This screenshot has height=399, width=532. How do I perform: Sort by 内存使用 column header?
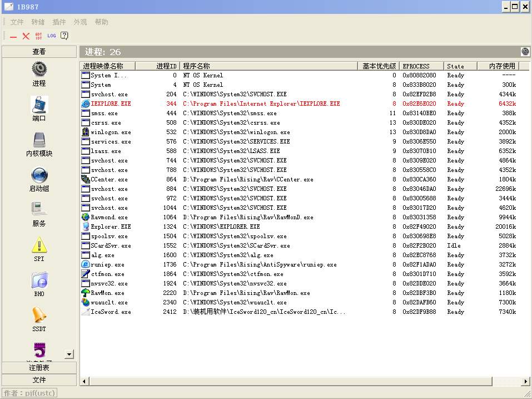pos(498,66)
